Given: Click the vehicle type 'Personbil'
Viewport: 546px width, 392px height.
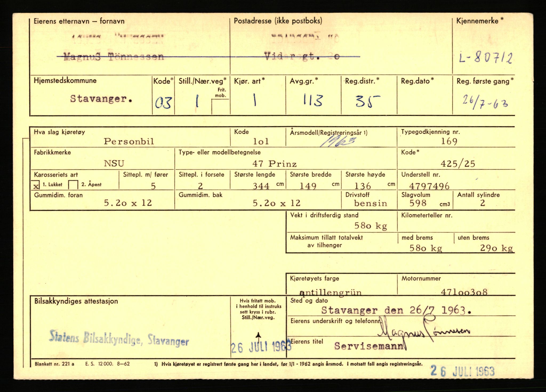Looking at the screenshot, I should coord(129,141).
